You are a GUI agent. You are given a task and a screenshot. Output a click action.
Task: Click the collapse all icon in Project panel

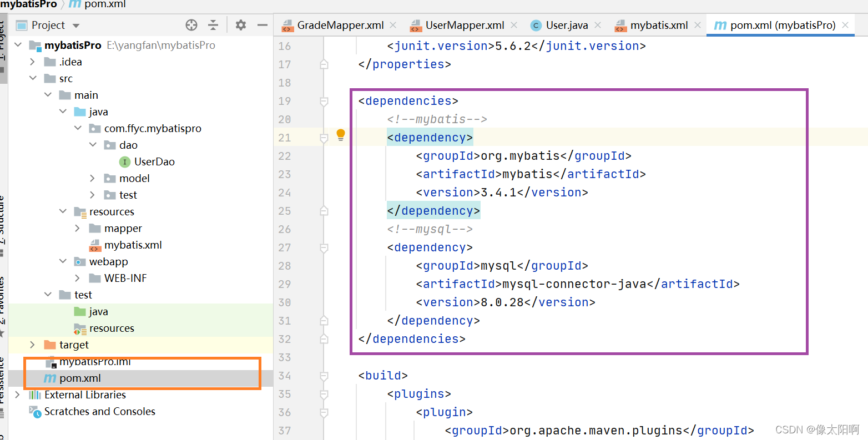pyautogui.click(x=213, y=25)
